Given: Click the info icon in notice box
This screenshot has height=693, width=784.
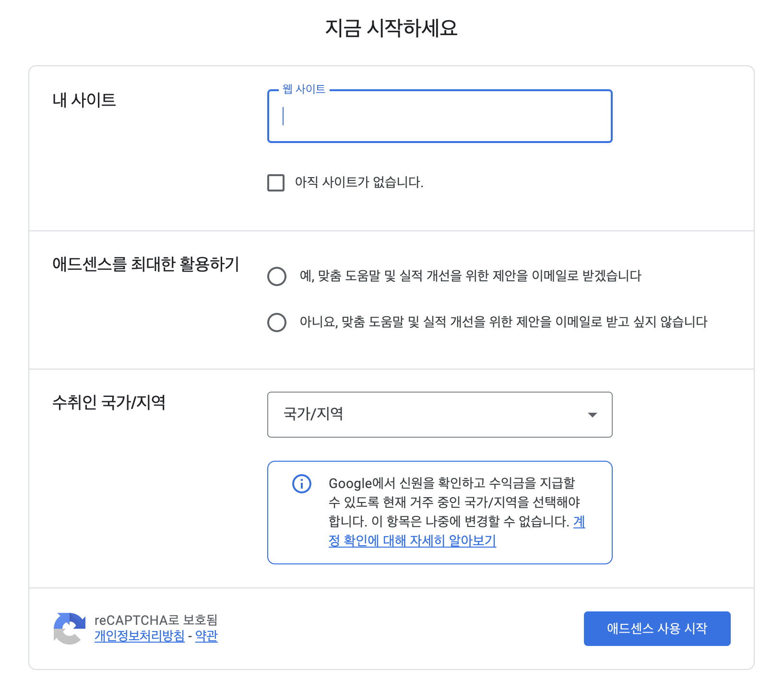Looking at the screenshot, I should pyautogui.click(x=302, y=483).
